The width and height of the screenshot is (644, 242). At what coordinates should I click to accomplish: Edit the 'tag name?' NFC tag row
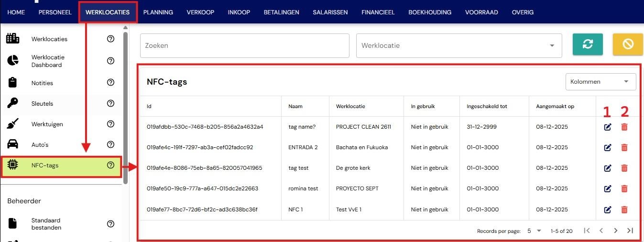pos(608,127)
